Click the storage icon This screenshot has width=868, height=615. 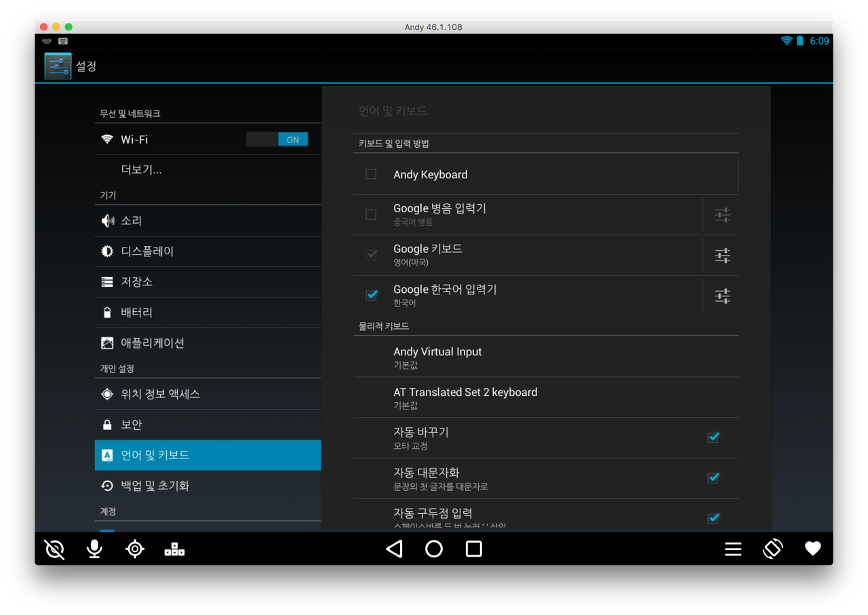tap(107, 281)
